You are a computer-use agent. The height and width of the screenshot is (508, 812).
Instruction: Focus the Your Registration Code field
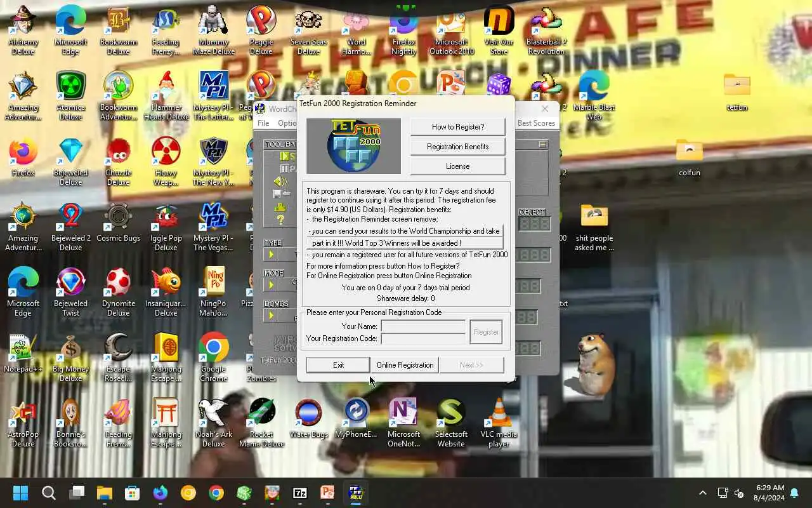click(423, 338)
